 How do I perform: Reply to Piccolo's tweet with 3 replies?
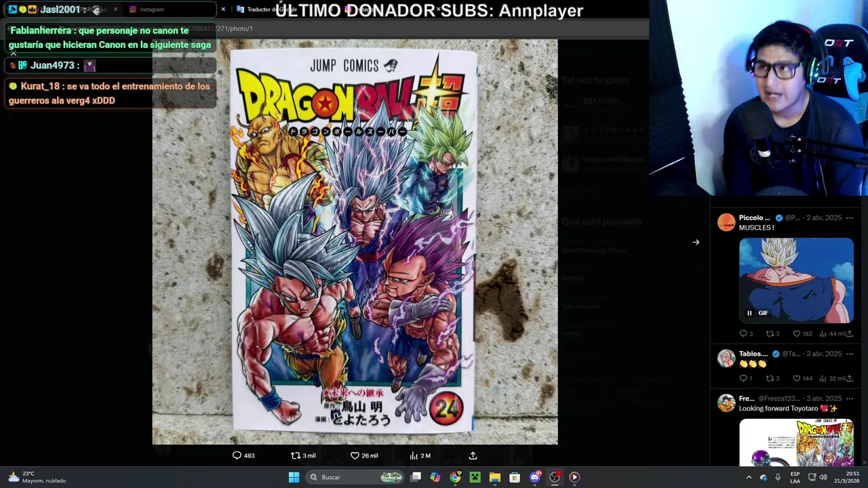(x=746, y=333)
